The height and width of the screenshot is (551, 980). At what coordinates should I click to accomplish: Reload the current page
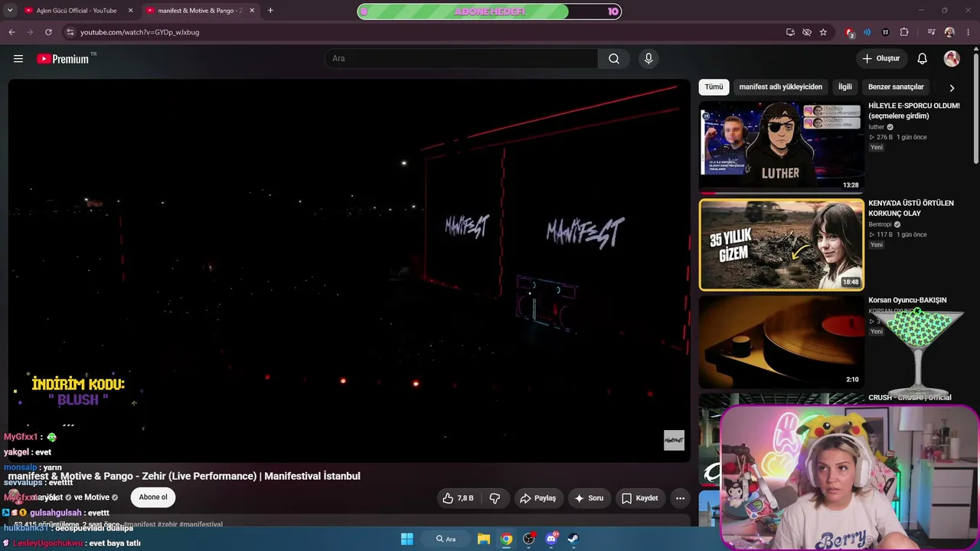[x=48, y=32]
